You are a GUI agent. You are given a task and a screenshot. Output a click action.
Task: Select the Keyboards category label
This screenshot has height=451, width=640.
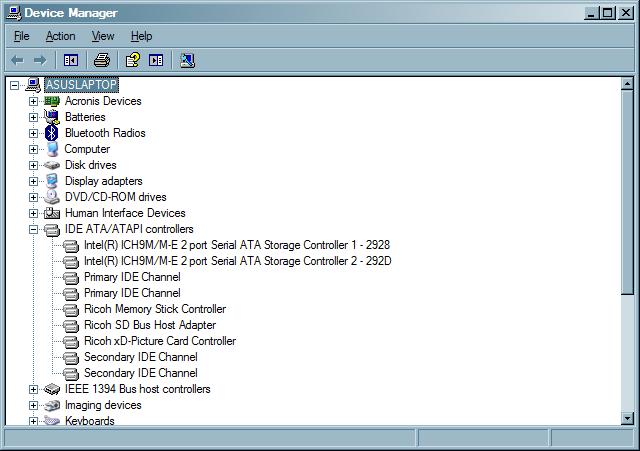pyautogui.click(x=90, y=421)
